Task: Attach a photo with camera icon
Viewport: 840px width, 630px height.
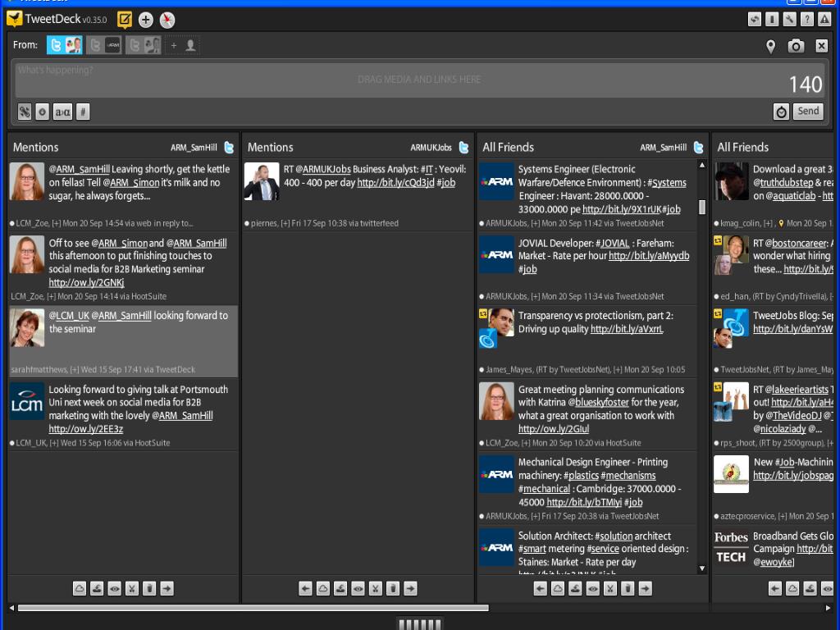Action: click(796, 46)
